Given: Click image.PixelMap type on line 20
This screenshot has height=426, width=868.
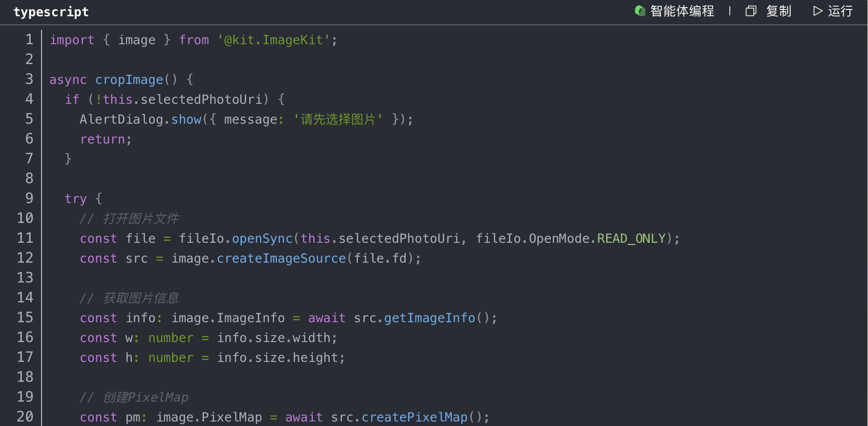Looking at the screenshot, I should pos(209,417).
